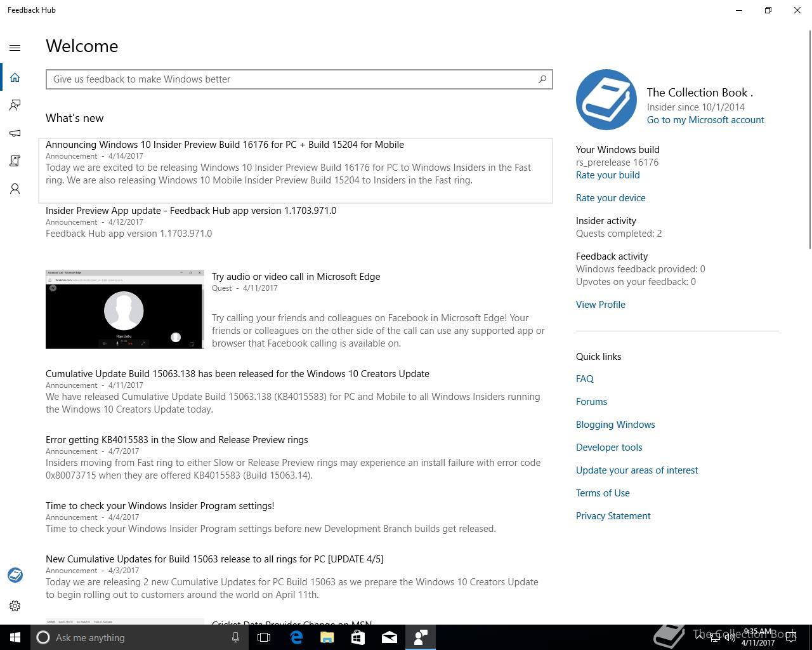
Task: Click the vertical scrollbar on the right
Action: coord(809,140)
